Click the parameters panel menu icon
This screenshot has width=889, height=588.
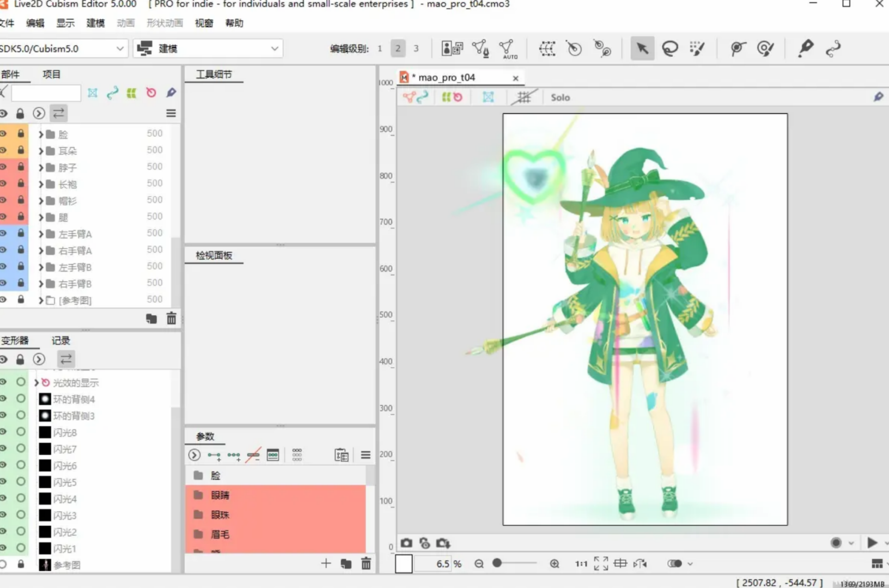point(366,455)
